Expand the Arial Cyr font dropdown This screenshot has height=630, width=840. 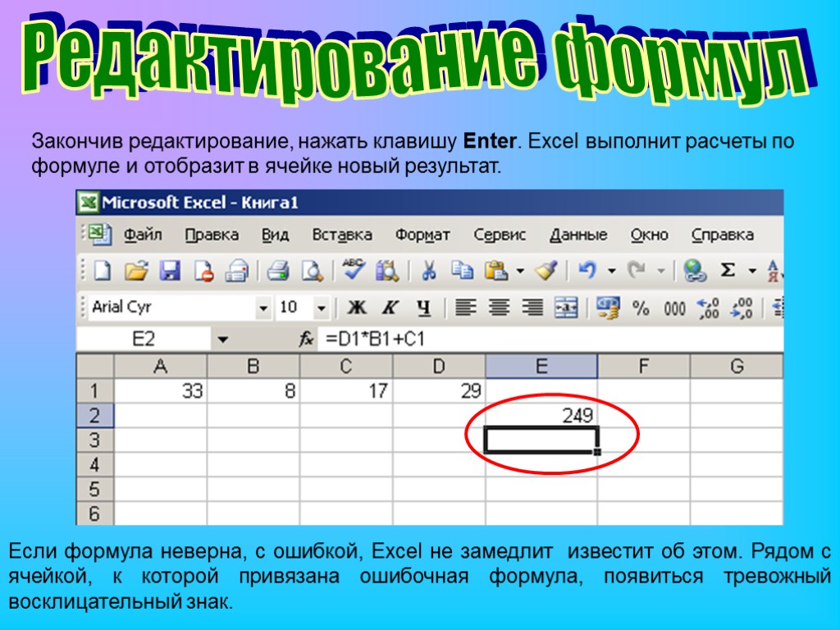[263, 308]
